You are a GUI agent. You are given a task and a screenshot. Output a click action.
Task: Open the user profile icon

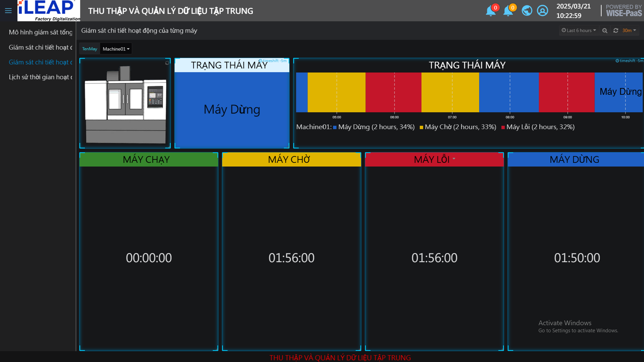[x=542, y=11]
